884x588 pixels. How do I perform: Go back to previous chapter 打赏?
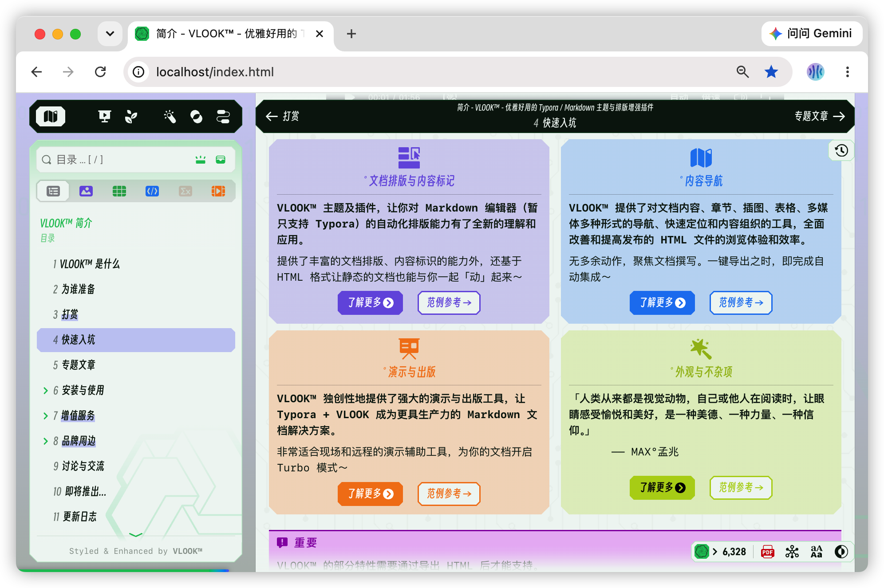[x=283, y=116]
